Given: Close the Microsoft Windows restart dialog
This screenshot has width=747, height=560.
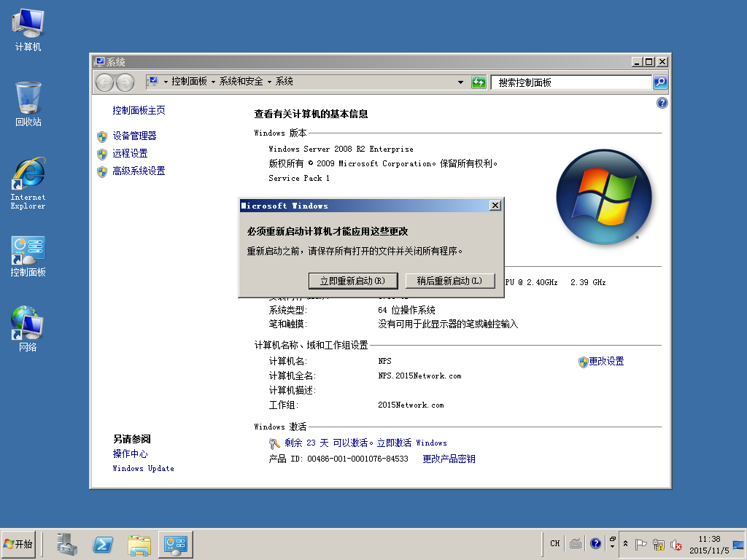Looking at the screenshot, I should (x=495, y=205).
